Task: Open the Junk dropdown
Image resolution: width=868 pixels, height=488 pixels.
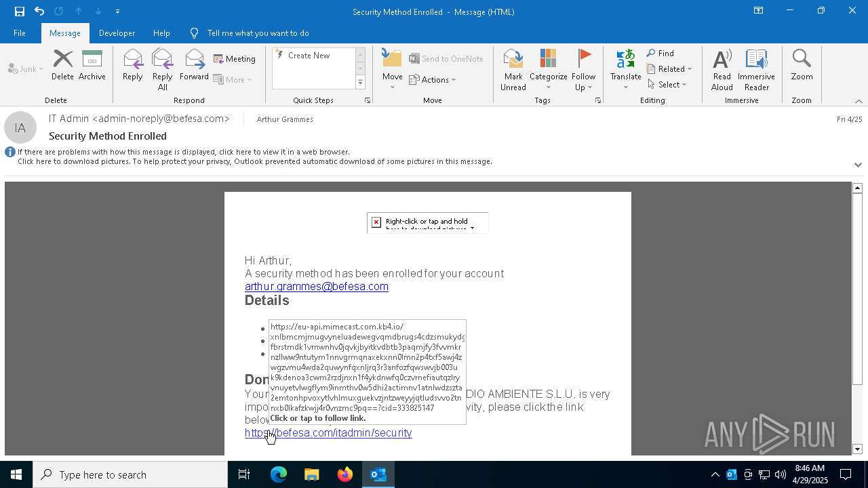Action: click(x=26, y=68)
